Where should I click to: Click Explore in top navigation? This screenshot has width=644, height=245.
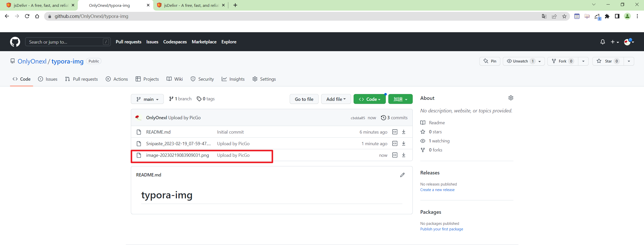click(229, 42)
